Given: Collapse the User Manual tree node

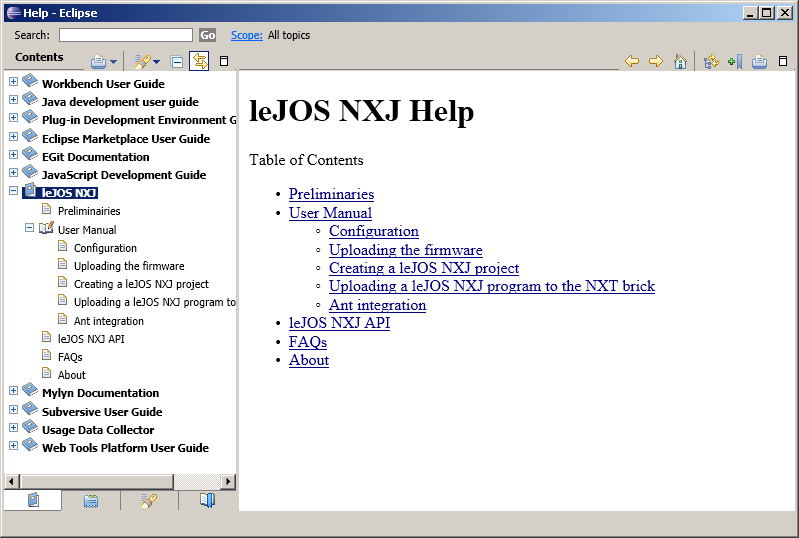Looking at the screenshot, I should [30, 227].
